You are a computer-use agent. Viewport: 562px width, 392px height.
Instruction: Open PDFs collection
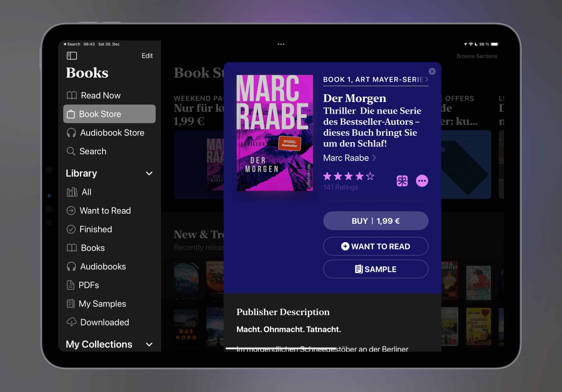pos(109,285)
